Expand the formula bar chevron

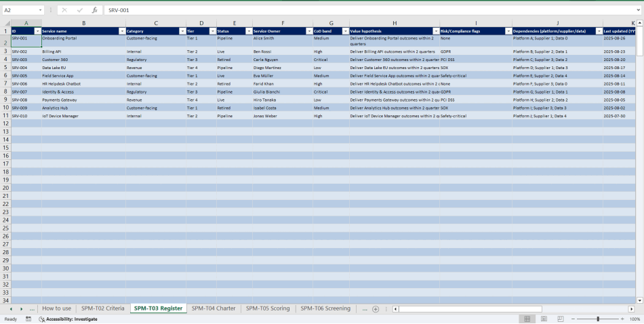click(x=639, y=10)
